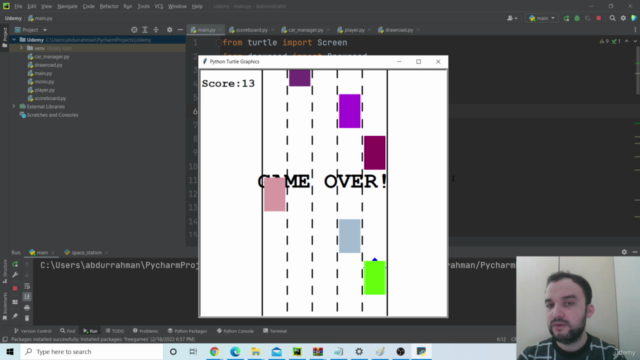This screenshot has width=640, height=360.
Task: Click the print icon in Run panel
Action: click(x=27, y=307)
